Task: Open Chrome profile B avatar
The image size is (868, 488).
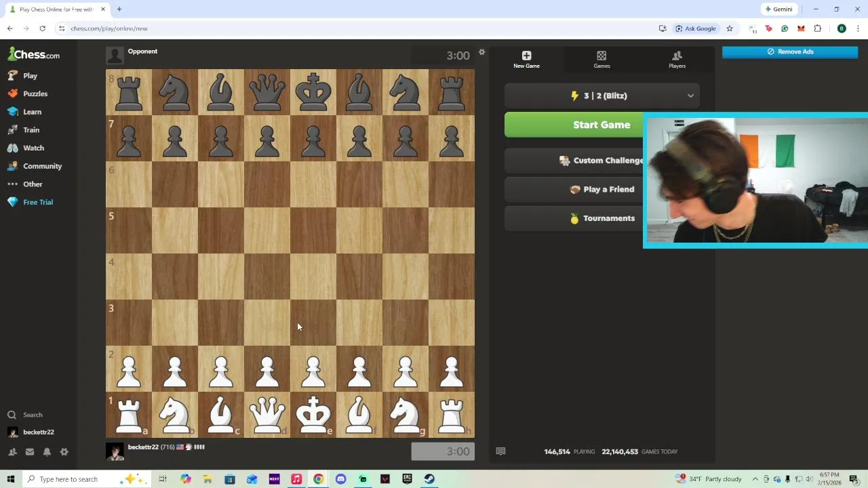Action: pos(842,28)
